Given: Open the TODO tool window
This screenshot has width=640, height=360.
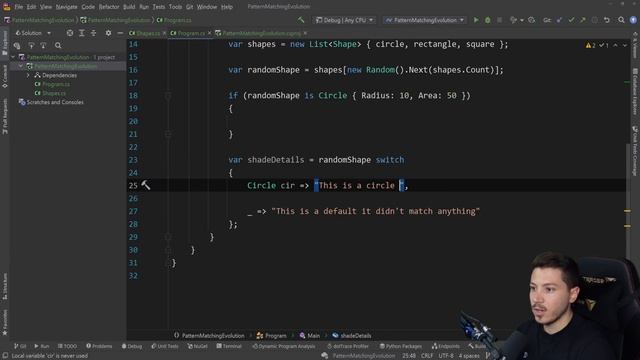Looking at the screenshot, I should (67, 346).
